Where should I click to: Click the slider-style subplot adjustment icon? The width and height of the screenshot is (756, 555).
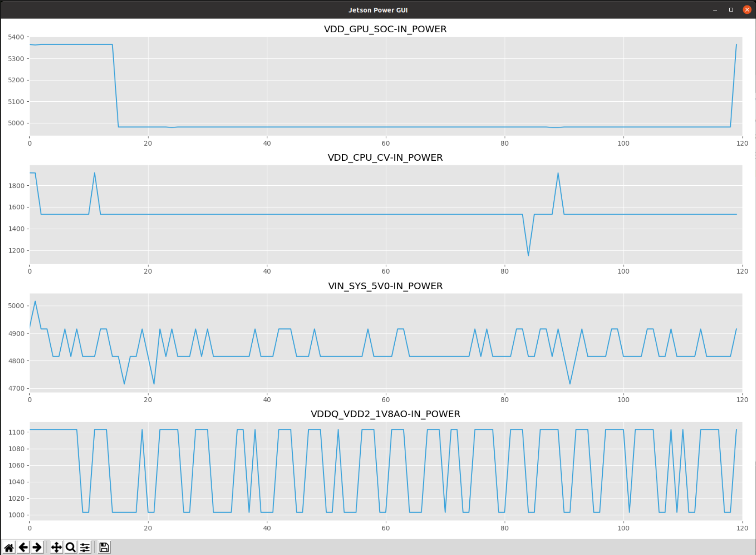click(x=84, y=546)
